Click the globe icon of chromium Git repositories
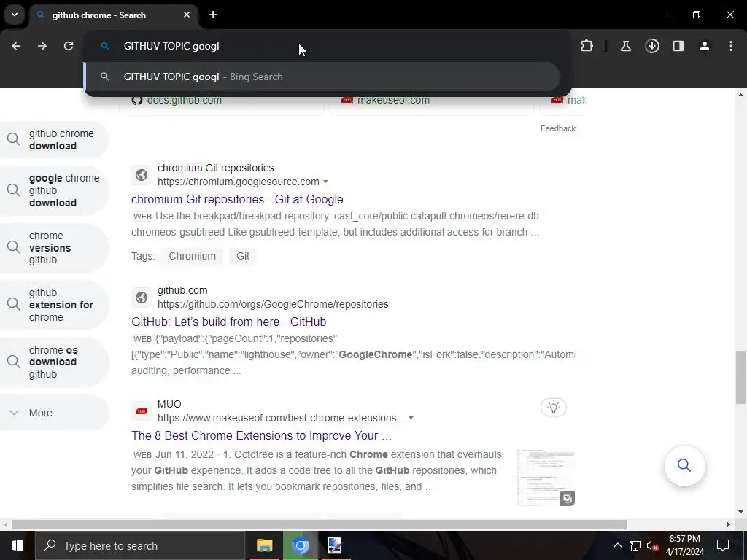Viewport: 747px width, 560px height. 141,175
